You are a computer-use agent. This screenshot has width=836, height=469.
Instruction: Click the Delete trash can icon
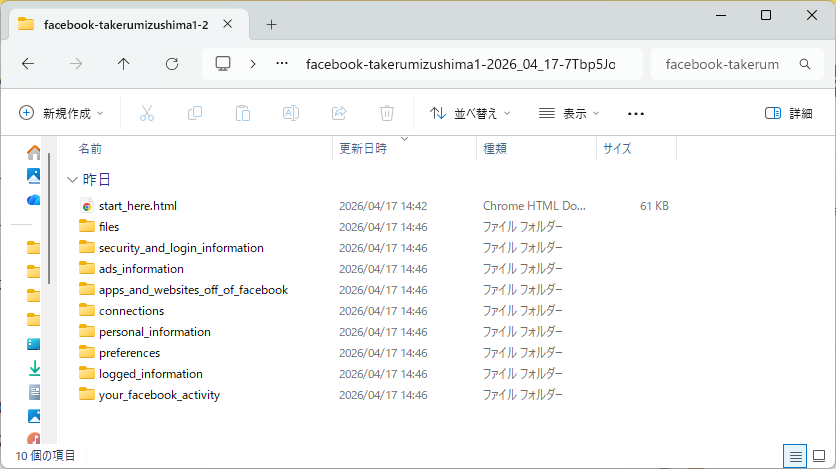[387, 113]
